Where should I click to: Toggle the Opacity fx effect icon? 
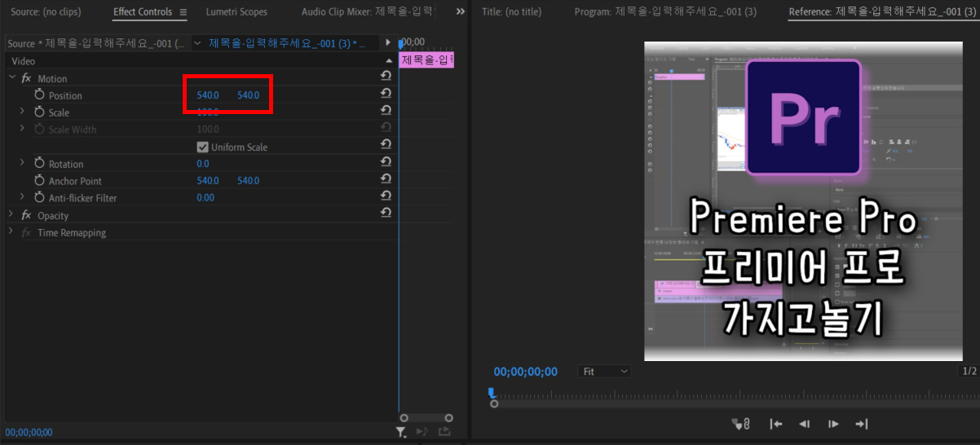(x=26, y=215)
